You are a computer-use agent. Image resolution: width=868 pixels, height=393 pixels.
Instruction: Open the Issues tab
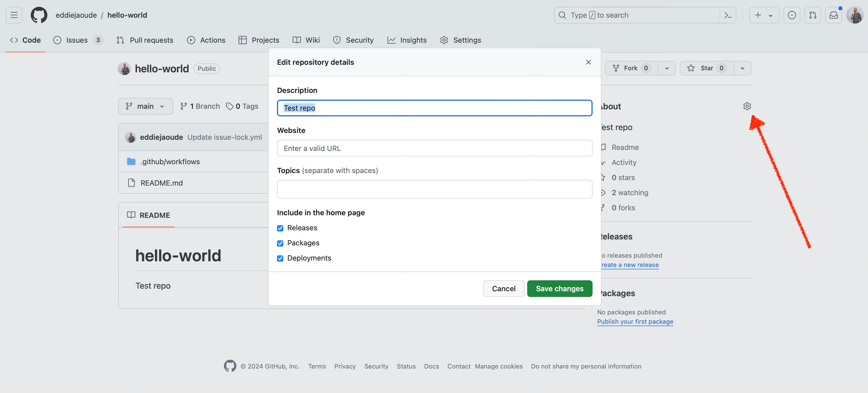(78, 40)
